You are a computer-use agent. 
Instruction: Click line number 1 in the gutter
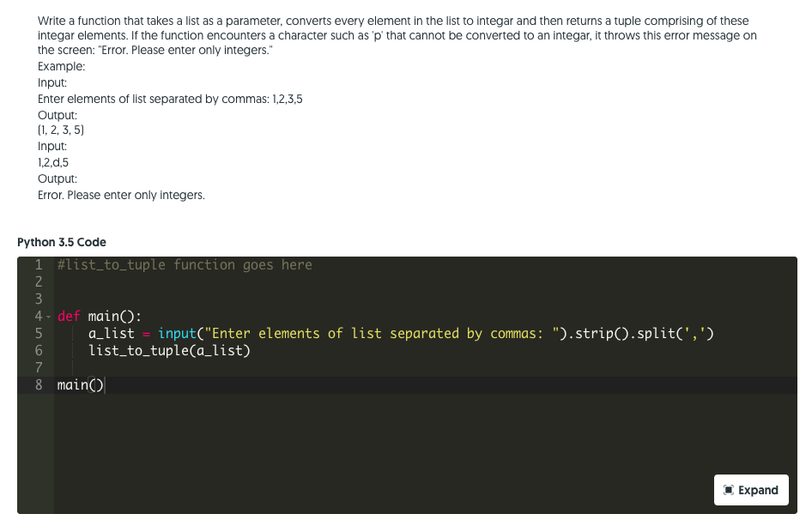click(39, 264)
